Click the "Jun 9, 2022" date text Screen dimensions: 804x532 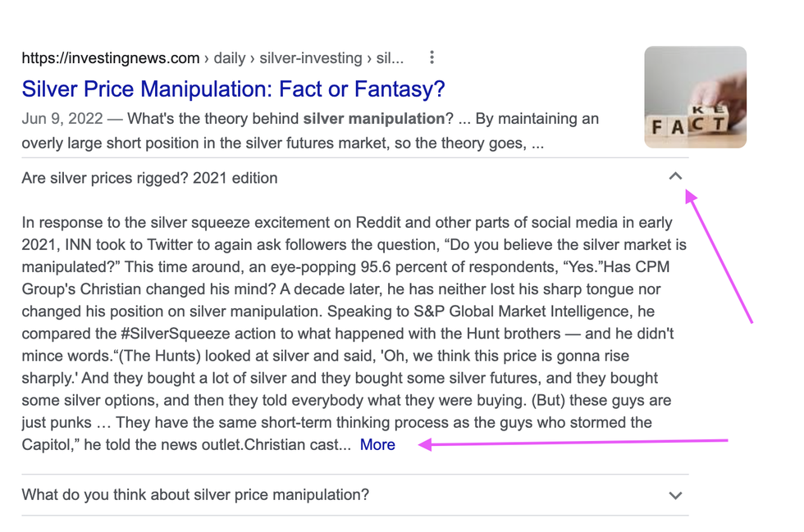62,119
